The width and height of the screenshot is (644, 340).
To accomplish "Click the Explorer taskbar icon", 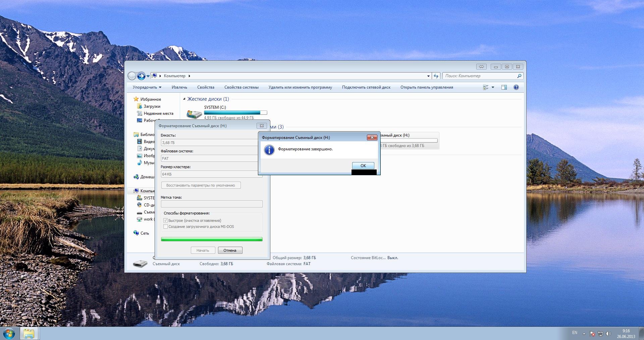I will pos(29,334).
